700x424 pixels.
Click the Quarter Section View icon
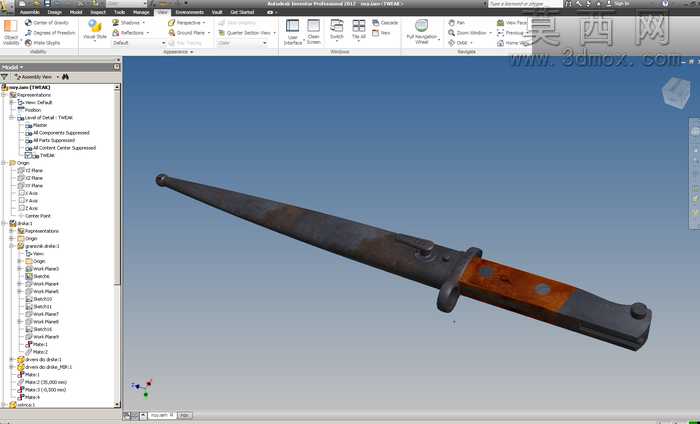tap(221, 33)
